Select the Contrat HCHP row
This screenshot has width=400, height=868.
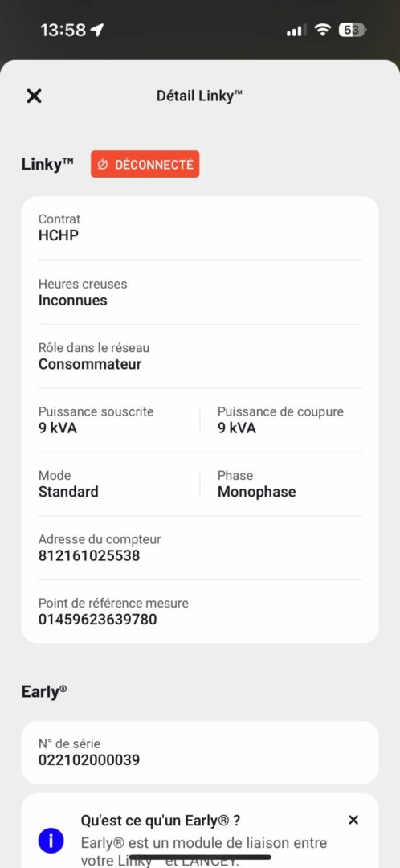click(200, 227)
